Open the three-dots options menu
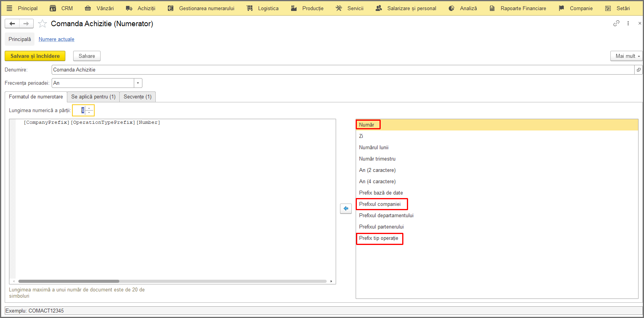The height and width of the screenshot is (318, 644). point(628,23)
